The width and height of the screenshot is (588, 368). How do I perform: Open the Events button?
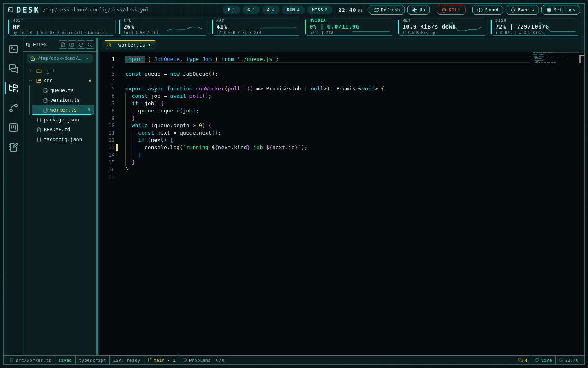(522, 10)
